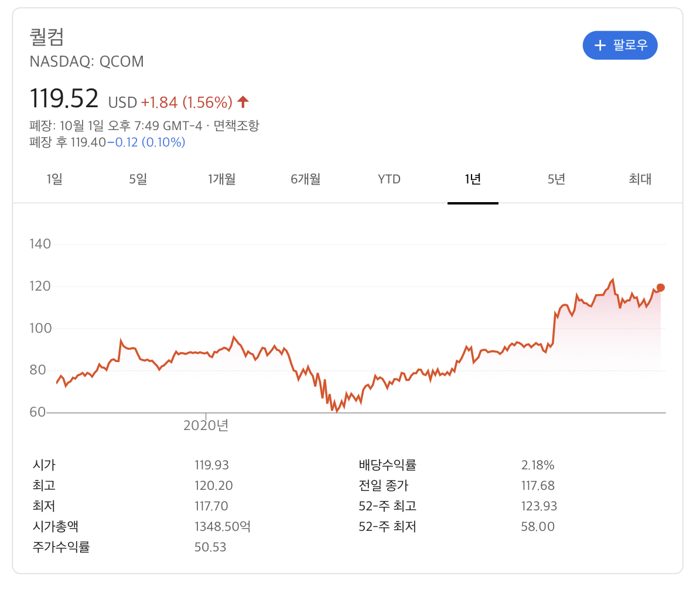Click the 퀄컴 company title
This screenshot has height=590, width=700.
coord(47,37)
